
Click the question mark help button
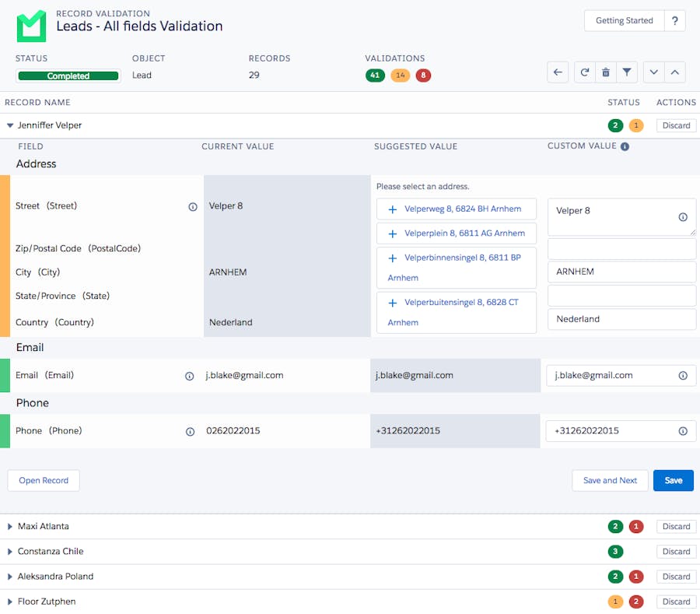click(x=674, y=21)
